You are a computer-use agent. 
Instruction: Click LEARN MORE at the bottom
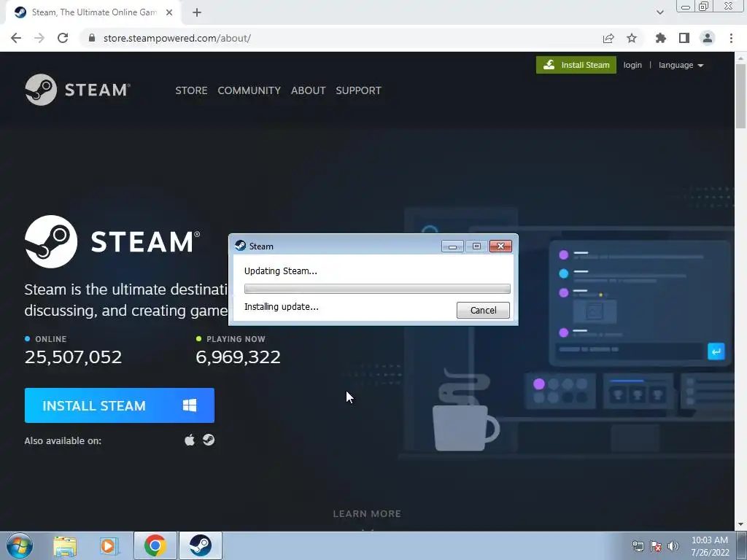pyautogui.click(x=367, y=514)
